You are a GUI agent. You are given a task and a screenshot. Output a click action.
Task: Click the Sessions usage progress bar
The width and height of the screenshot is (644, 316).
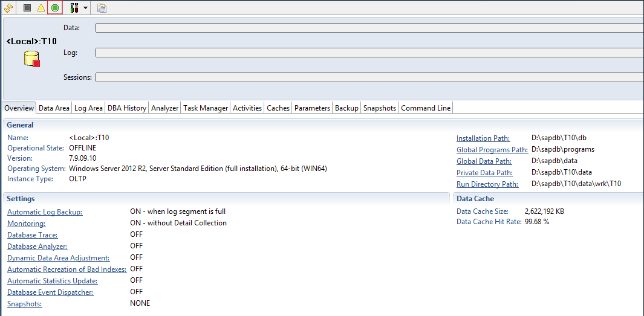tap(369, 77)
